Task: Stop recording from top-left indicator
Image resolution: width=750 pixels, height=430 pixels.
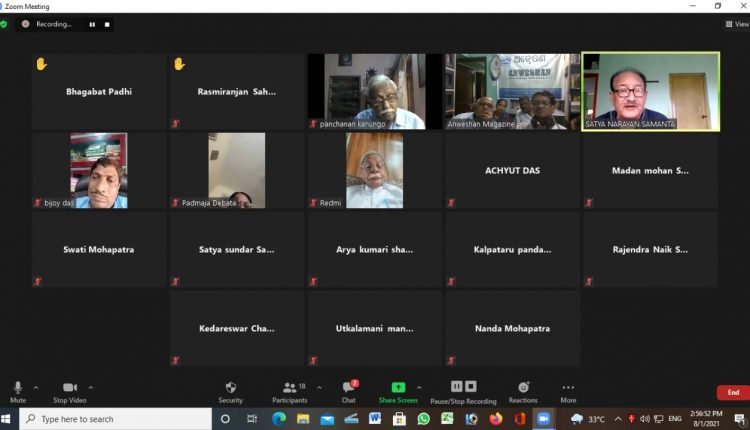Action: [x=107, y=24]
